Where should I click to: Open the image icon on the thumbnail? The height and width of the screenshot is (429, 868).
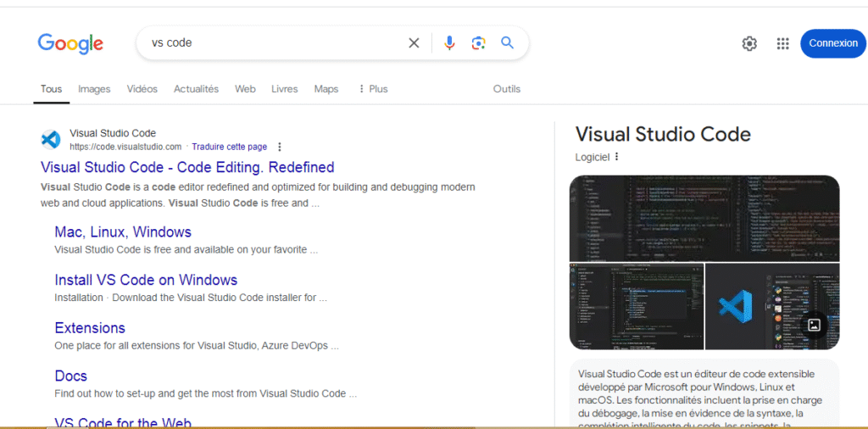coord(814,325)
